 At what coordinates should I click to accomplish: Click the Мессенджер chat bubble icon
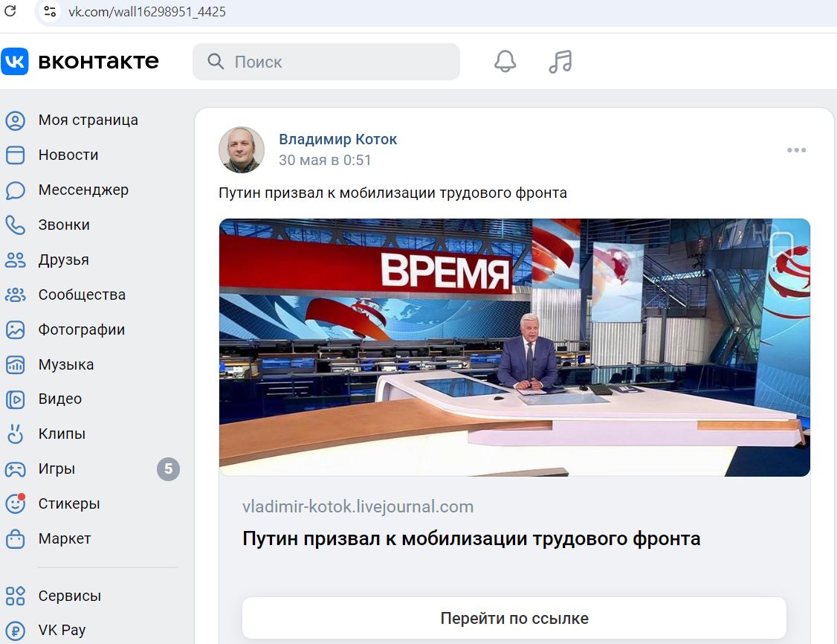coord(15,190)
